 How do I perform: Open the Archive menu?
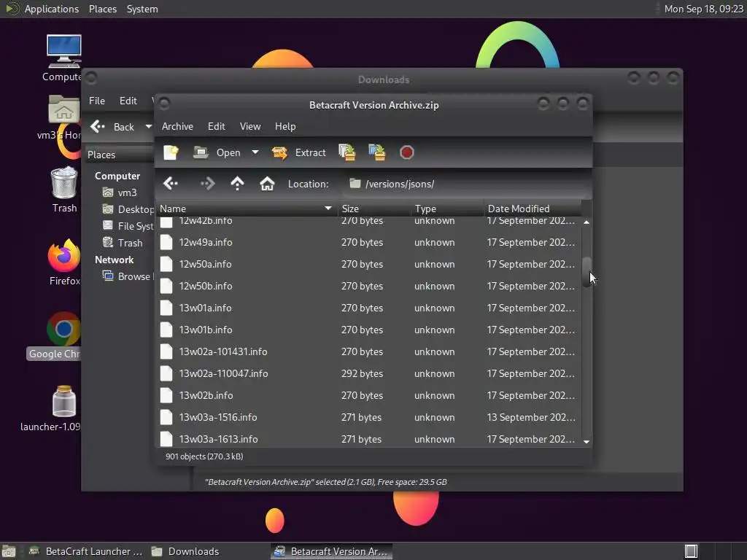tap(177, 126)
